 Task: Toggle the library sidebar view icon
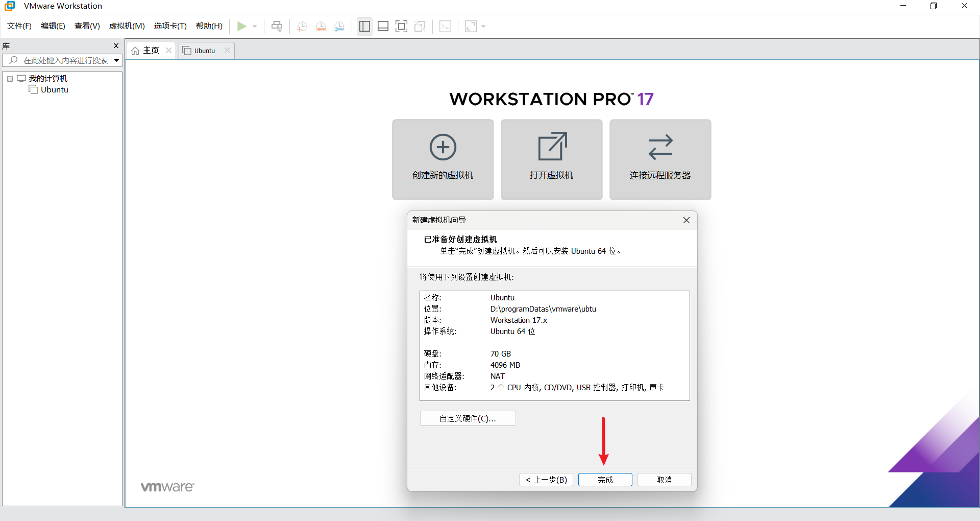click(364, 27)
